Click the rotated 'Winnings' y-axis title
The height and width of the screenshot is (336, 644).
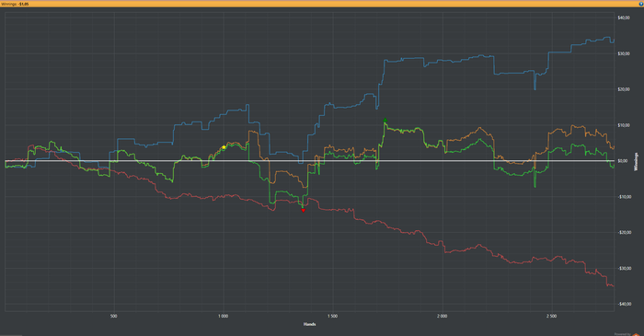tap(637, 161)
